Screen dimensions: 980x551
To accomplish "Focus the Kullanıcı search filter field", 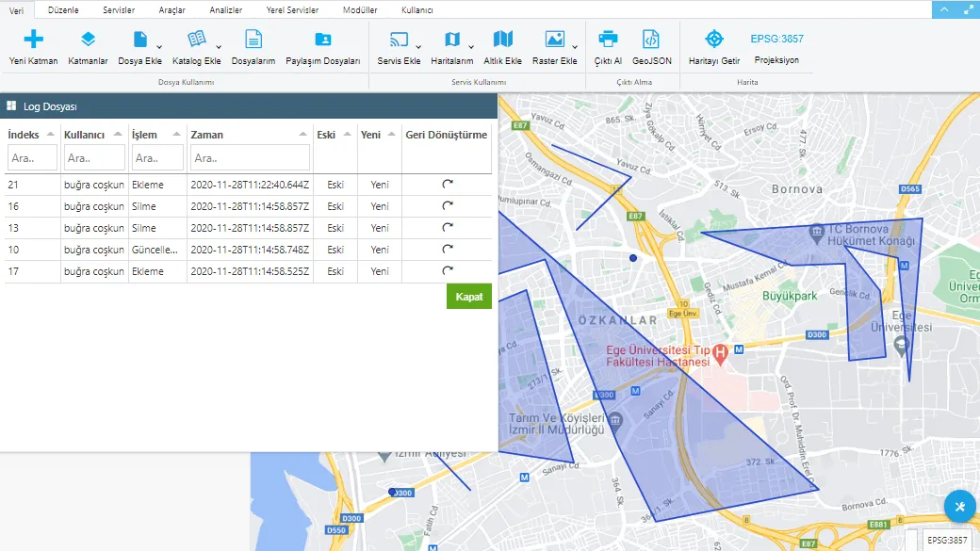I will [x=94, y=158].
